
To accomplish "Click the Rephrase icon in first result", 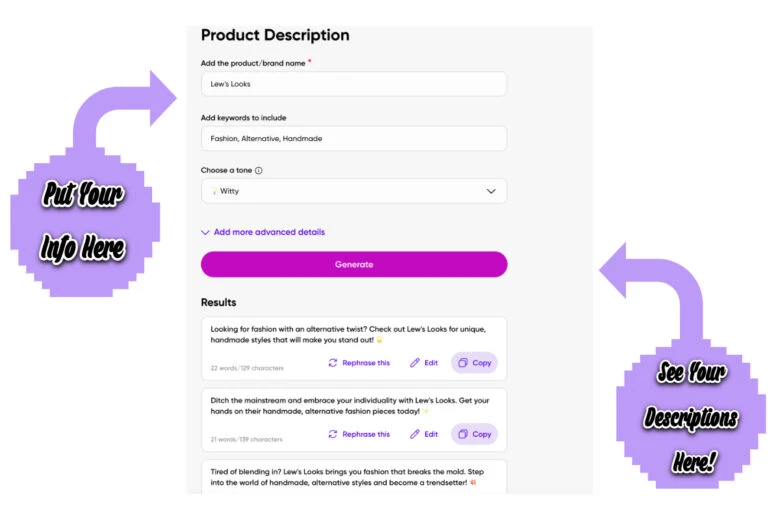I will pos(333,363).
